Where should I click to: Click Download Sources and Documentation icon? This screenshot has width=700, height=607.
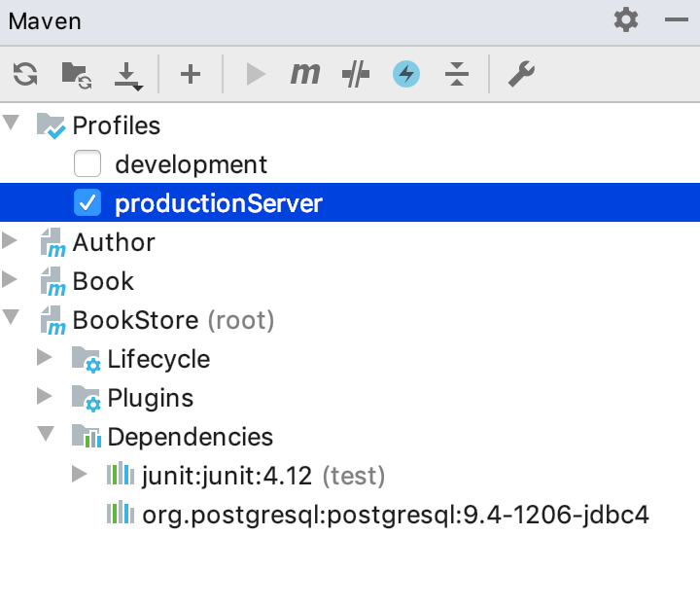127,75
